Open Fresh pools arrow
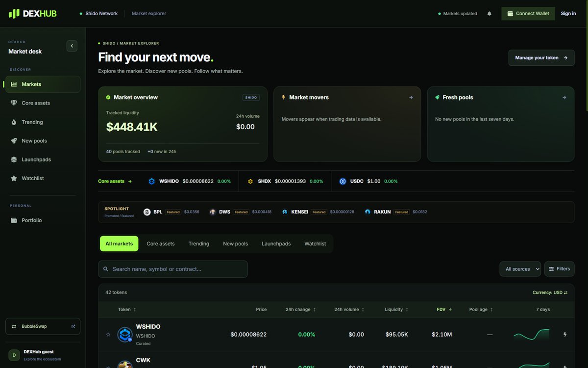Screen dimensions: 588x368 564,98
